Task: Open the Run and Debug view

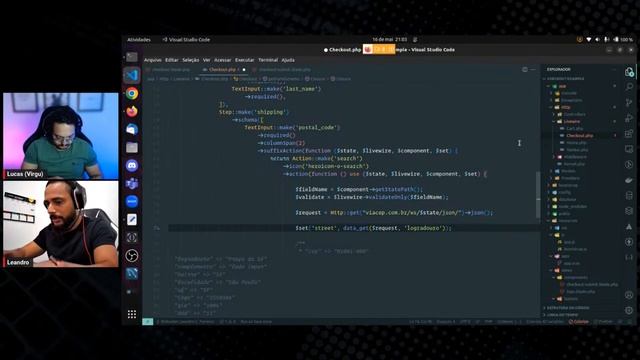Action: (x=629, y=118)
